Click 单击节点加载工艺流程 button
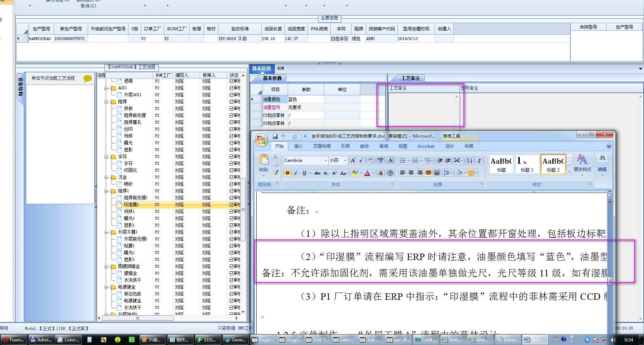Screen dimensions: 644x345 53,78
